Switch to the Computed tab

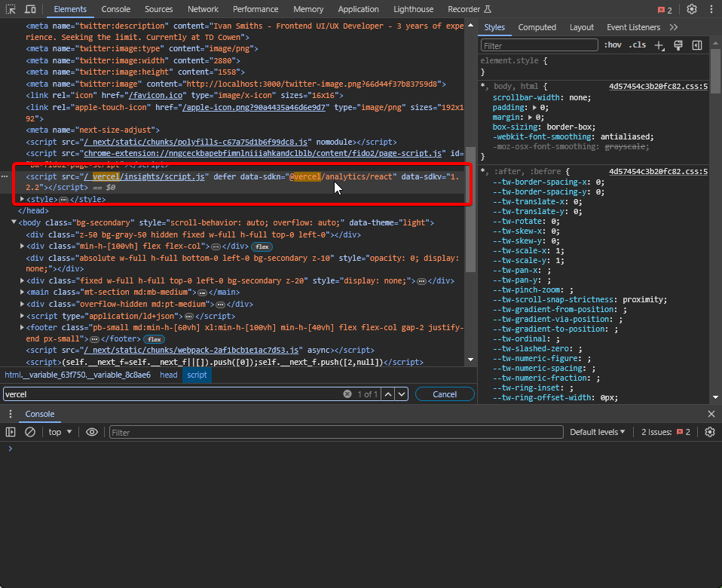(x=537, y=27)
